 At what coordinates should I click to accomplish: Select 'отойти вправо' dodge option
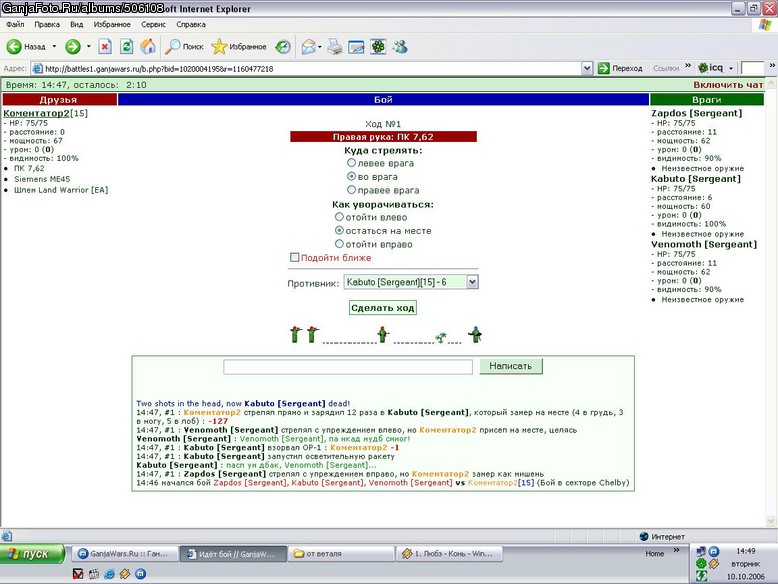[339, 244]
